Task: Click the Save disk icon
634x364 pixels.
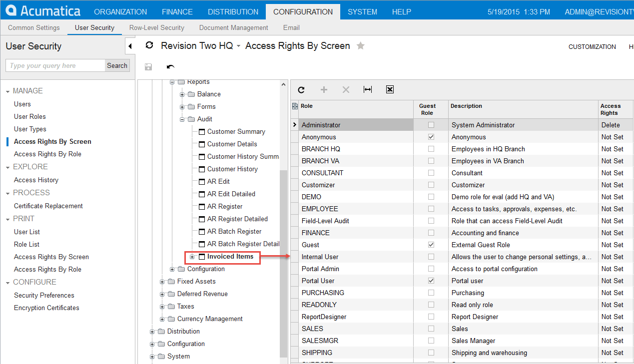Action: (x=148, y=67)
